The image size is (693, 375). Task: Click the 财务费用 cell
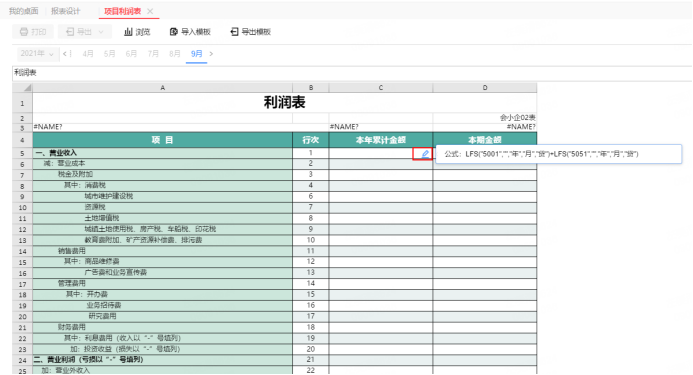pyautogui.click(x=163, y=327)
